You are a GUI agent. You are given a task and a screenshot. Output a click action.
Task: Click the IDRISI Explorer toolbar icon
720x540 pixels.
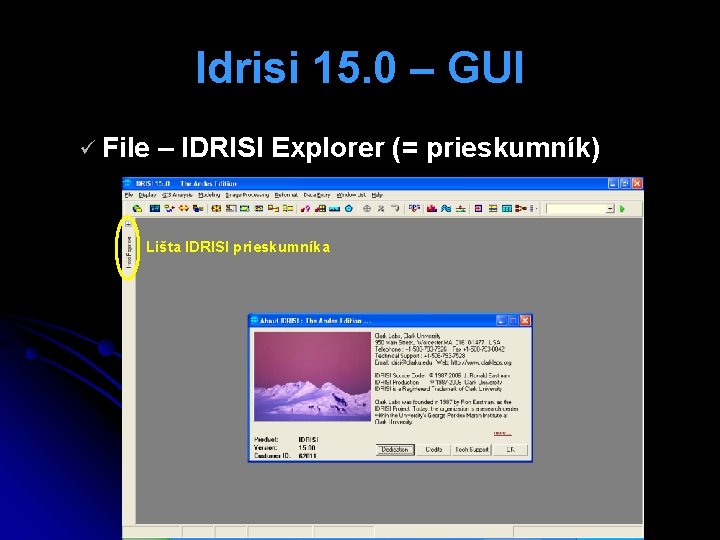(x=137, y=208)
